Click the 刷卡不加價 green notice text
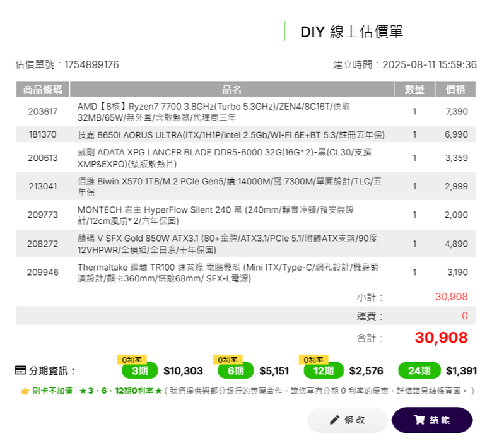 click(52, 391)
